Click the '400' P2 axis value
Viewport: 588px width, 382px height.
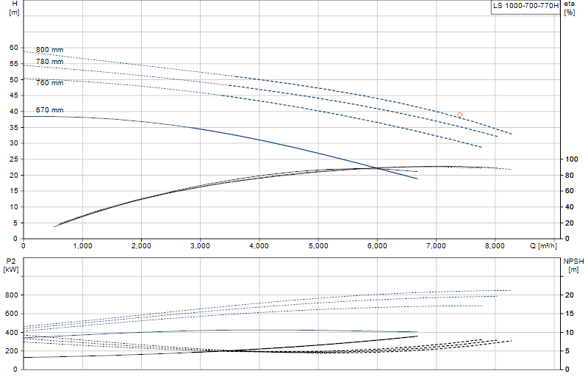[x=11, y=333]
